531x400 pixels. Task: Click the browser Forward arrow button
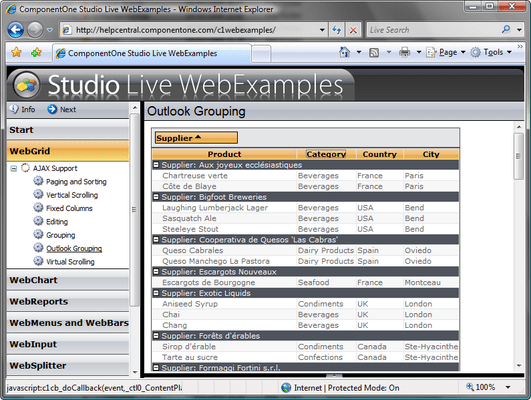coord(35,30)
